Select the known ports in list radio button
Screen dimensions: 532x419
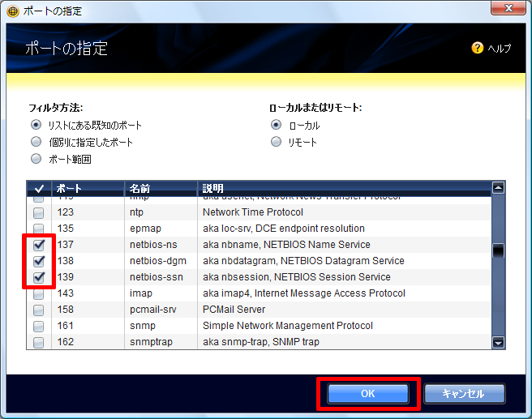coord(36,125)
